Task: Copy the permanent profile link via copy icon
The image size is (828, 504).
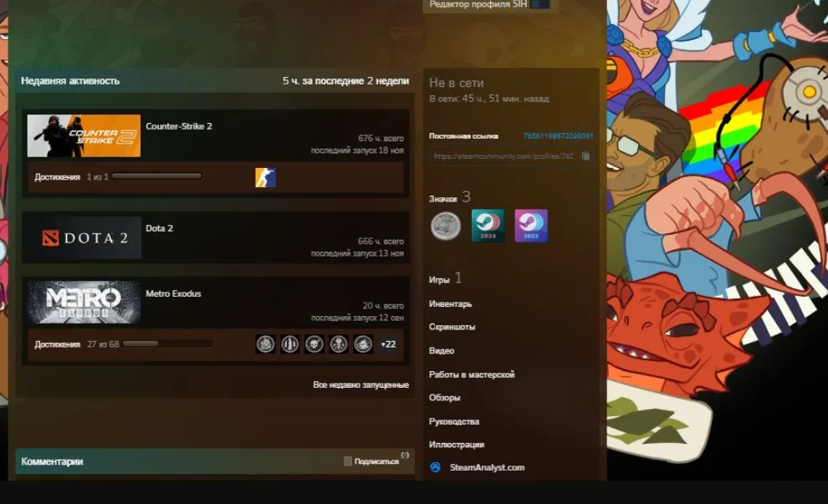Action: [x=585, y=156]
